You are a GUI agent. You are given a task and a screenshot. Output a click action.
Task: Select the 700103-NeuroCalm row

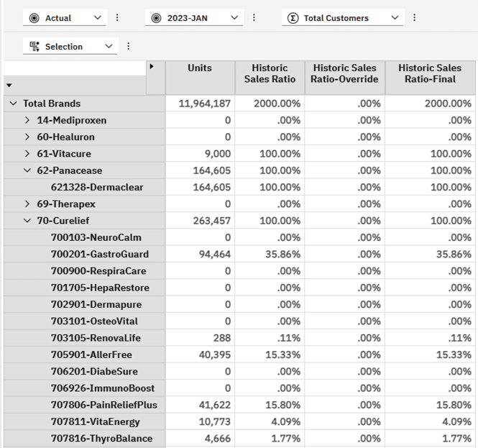click(84, 237)
